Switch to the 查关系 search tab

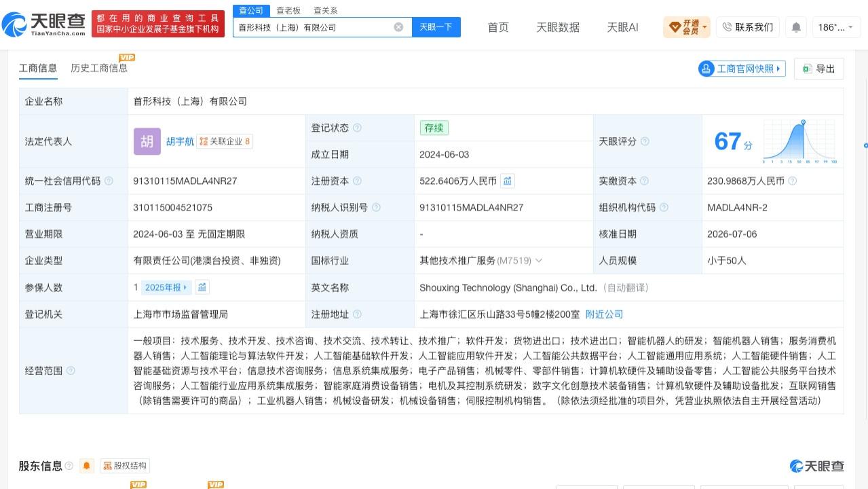[325, 10]
